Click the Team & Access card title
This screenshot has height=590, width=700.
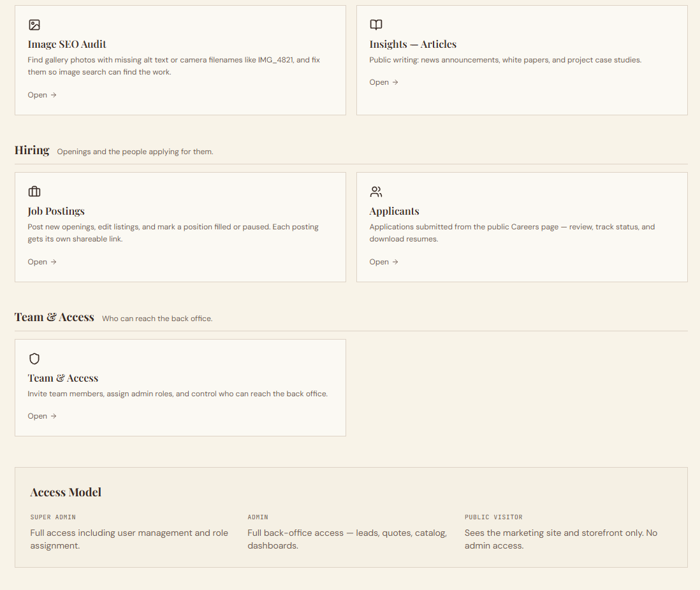pyautogui.click(x=63, y=378)
